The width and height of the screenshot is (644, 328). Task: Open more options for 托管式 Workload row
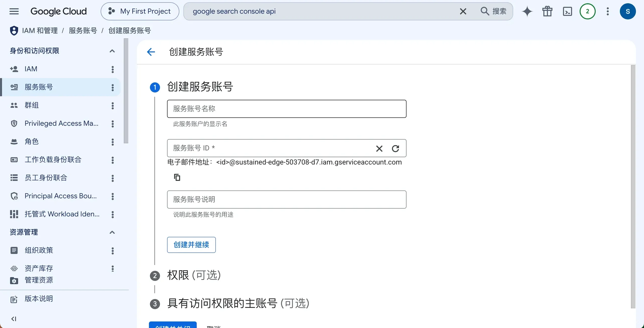(113, 214)
